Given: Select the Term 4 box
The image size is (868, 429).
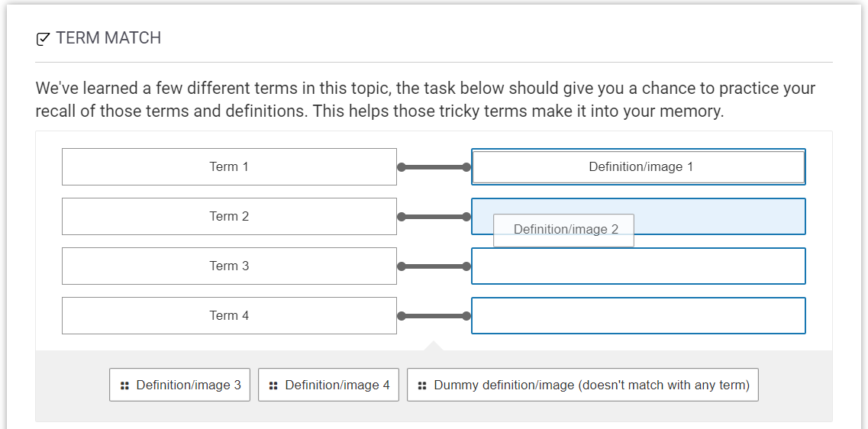Looking at the screenshot, I should [x=229, y=315].
